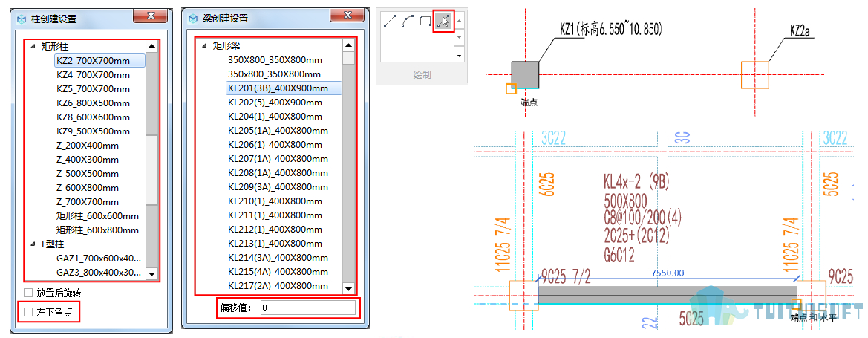Enable the 左下角点 checkbox
The image size is (868, 338).
pyautogui.click(x=27, y=313)
